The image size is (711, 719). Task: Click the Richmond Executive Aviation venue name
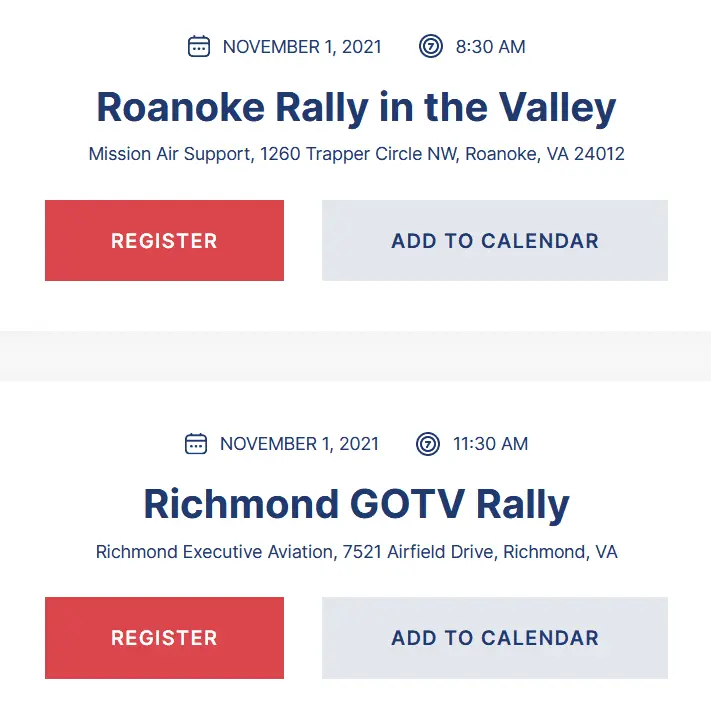214,552
